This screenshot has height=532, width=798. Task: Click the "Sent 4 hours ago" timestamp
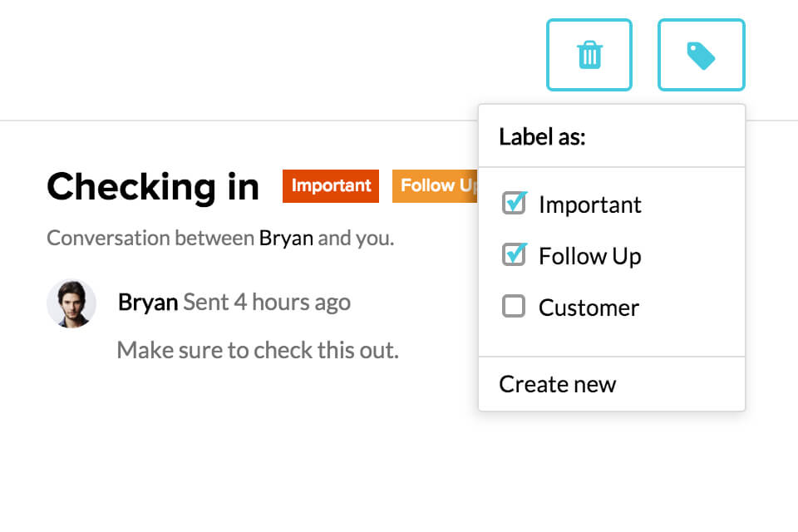[x=267, y=302]
